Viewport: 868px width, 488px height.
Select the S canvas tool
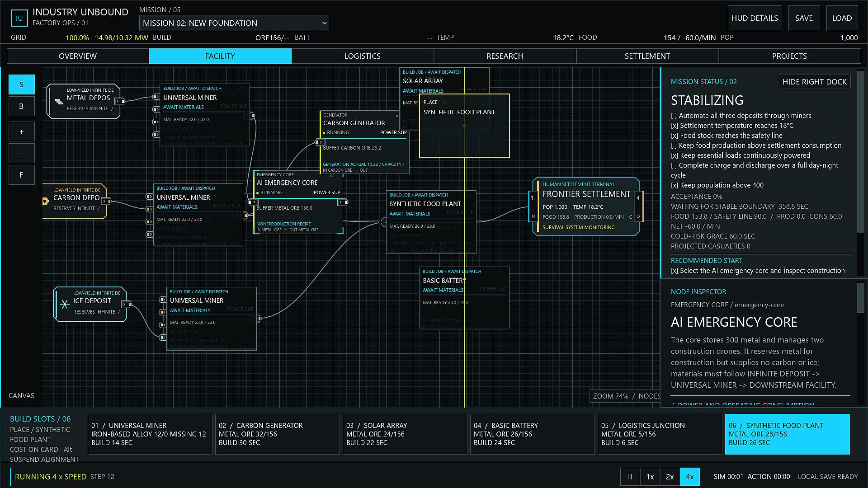click(21, 84)
